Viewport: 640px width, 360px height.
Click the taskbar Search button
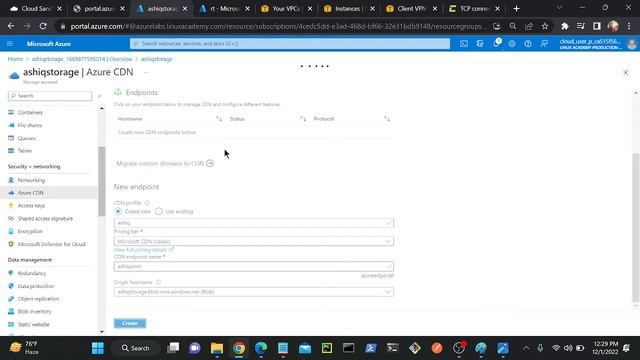(x=136, y=348)
